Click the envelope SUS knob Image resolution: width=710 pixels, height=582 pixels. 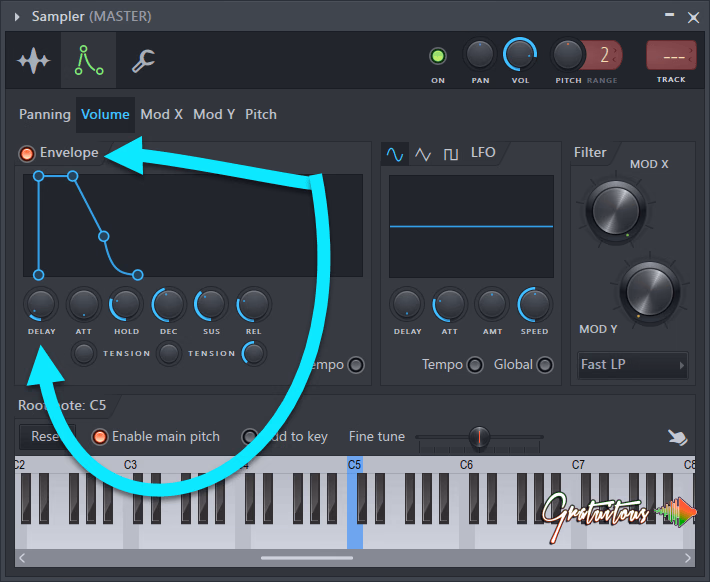pyautogui.click(x=211, y=303)
